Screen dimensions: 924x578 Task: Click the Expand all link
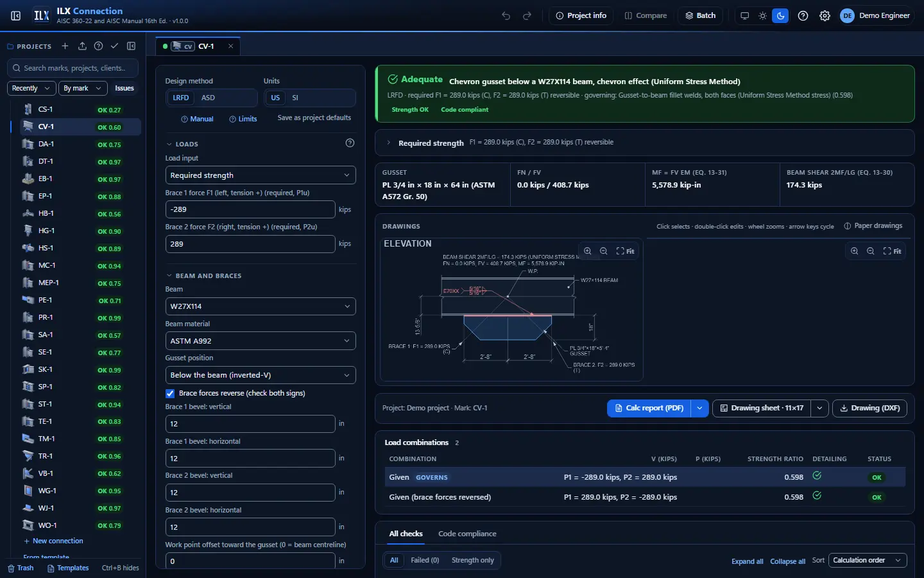tap(747, 561)
